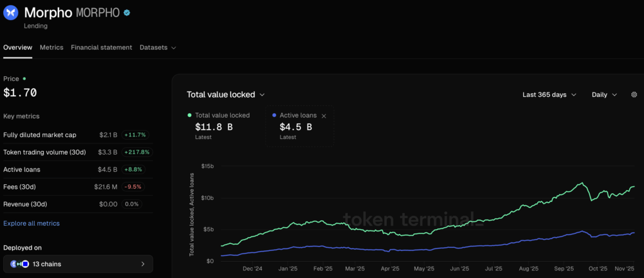This screenshot has width=644, height=278.
Task: Click the green live price indicator dot
Action: tap(25, 79)
